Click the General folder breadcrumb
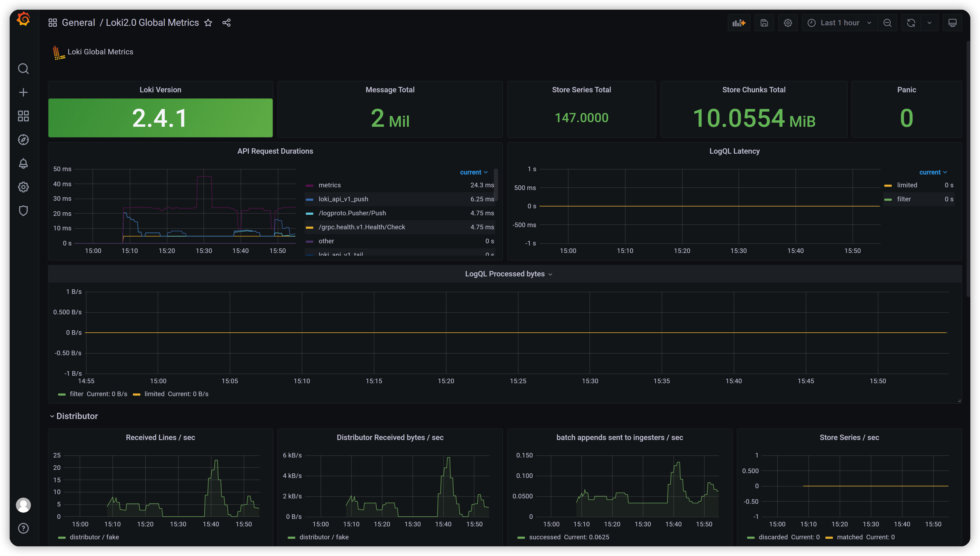The image size is (980, 556). [x=78, y=23]
